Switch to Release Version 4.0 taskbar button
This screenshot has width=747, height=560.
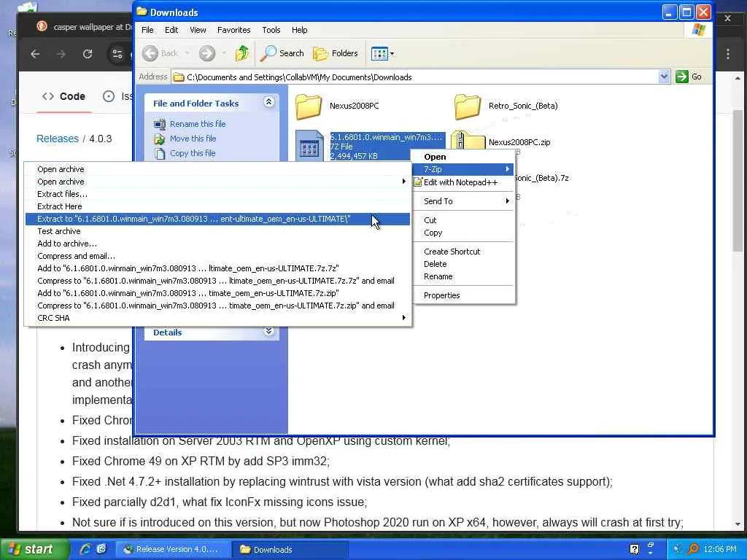[x=172, y=549]
